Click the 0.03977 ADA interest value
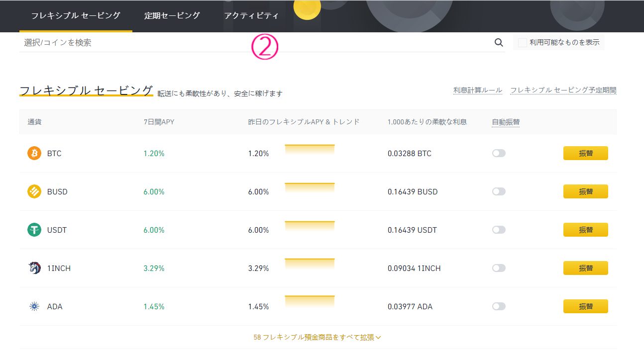This screenshot has width=644, height=355. coord(410,307)
